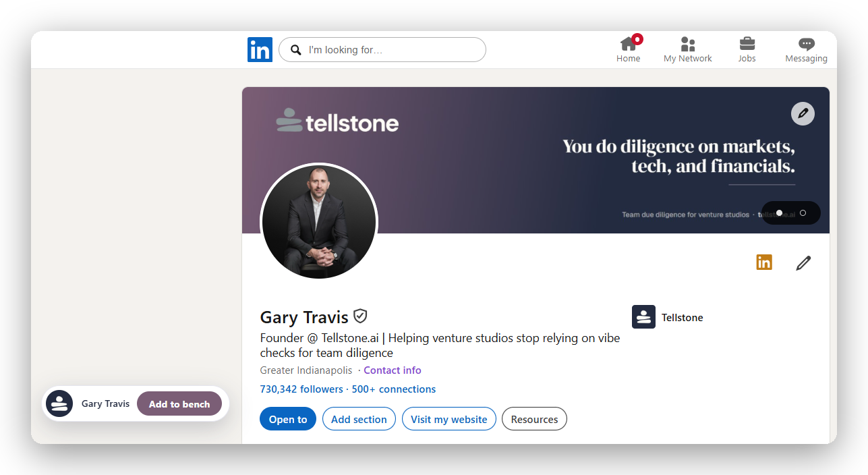View 730,342 followers
Viewport: 868px width, 475px height.
coord(301,389)
